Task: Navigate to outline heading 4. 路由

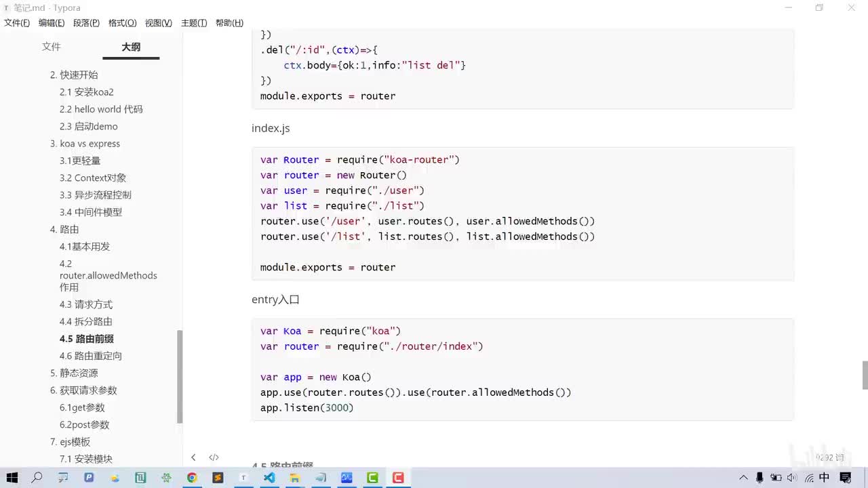Action: click(64, 230)
